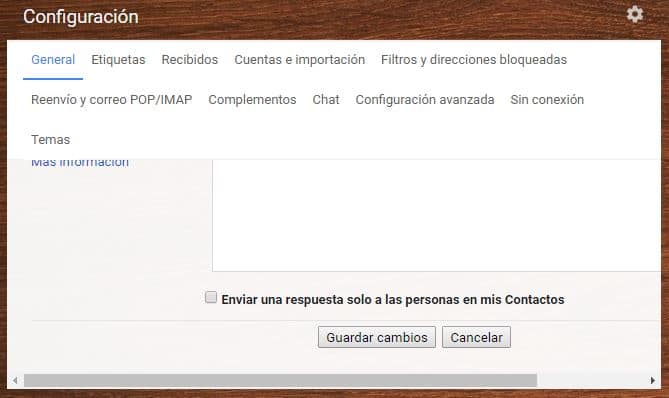Switch to Sin conexión tab
The image size is (669, 398).
point(547,100)
